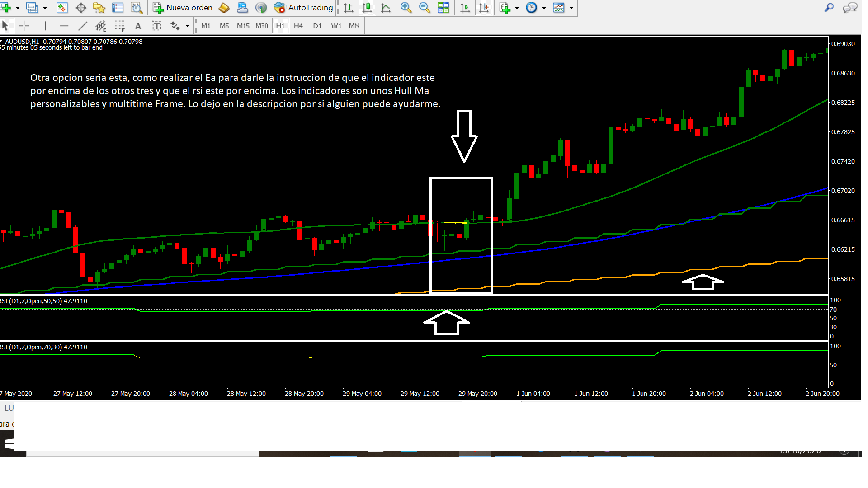Screen dimensions: 868x488
Task: Open the Strategy Tester magnifier icon
Action: [x=136, y=8]
